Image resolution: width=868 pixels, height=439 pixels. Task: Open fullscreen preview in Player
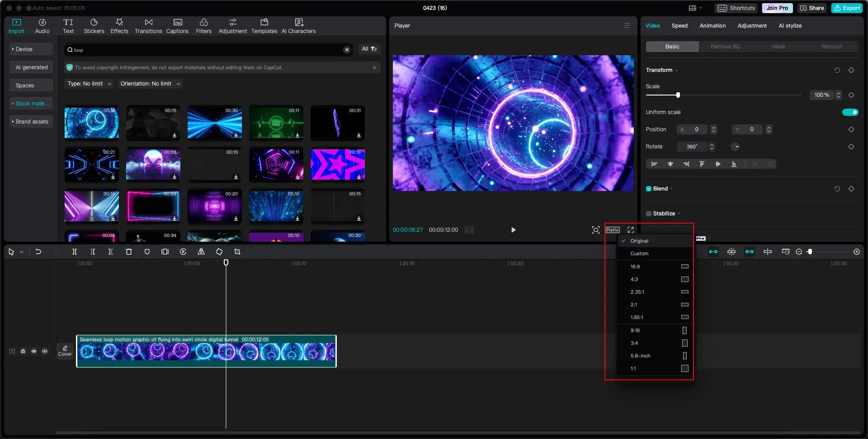631,230
